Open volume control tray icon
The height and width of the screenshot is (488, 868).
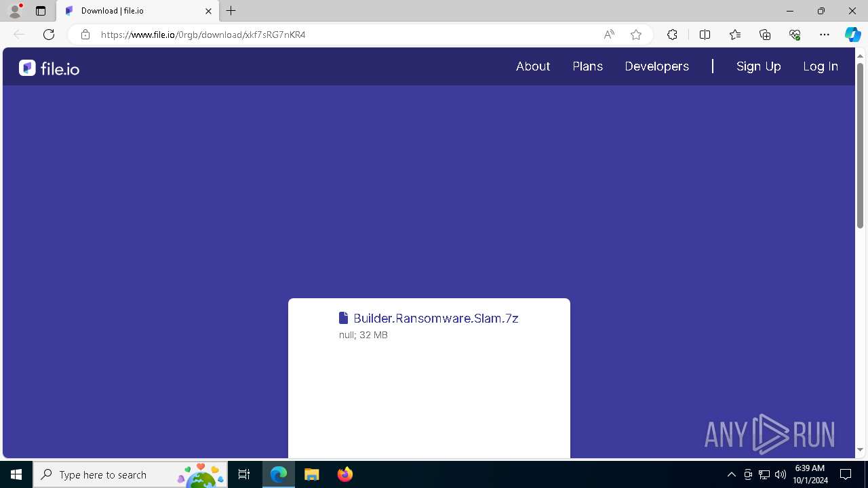tap(780, 474)
